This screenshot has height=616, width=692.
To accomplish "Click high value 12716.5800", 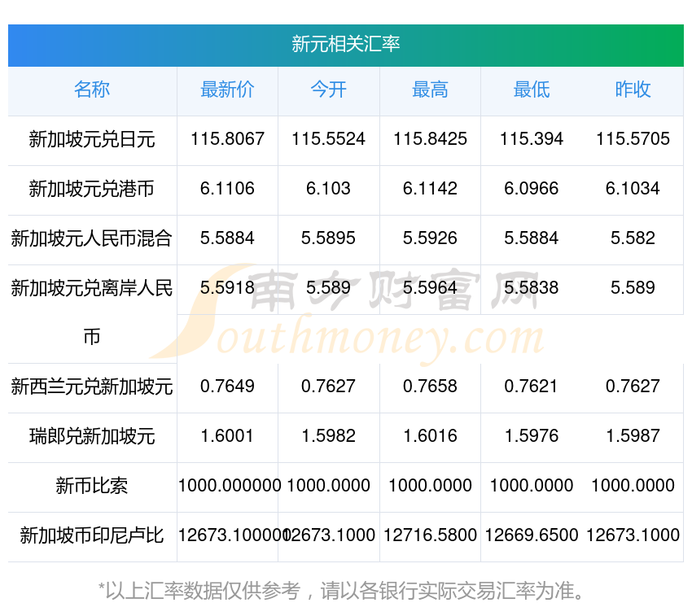I will click(430, 535).
